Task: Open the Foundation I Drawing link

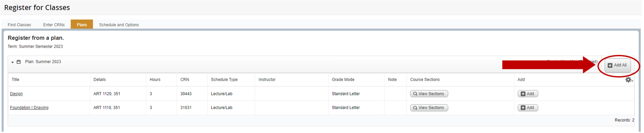Action: [29, 108]
